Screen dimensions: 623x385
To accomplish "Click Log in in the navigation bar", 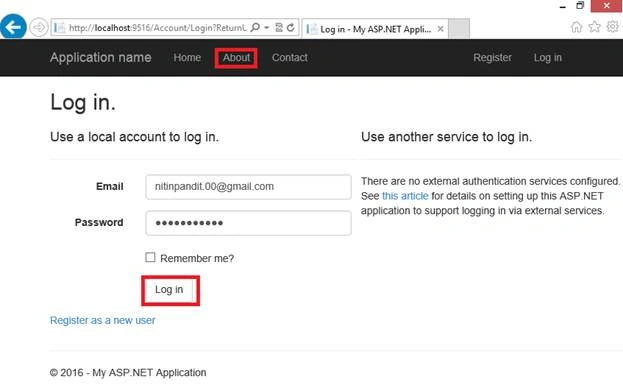I will 548,58.
